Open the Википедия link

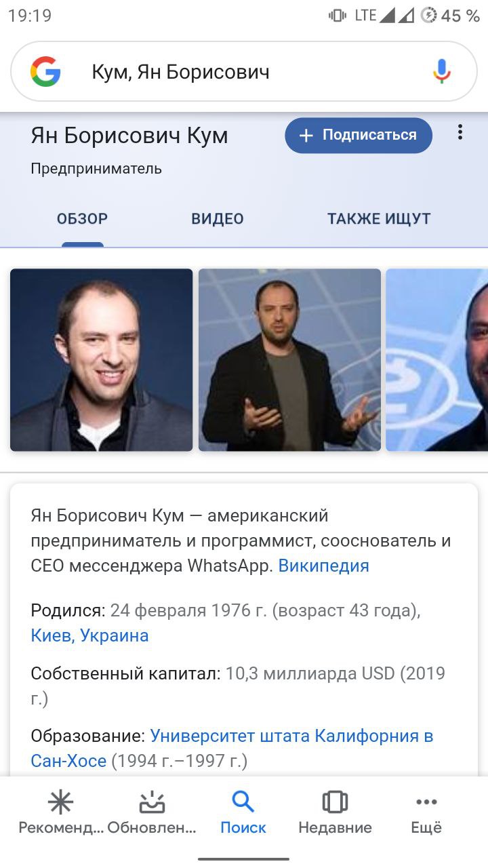coord(324,566)
